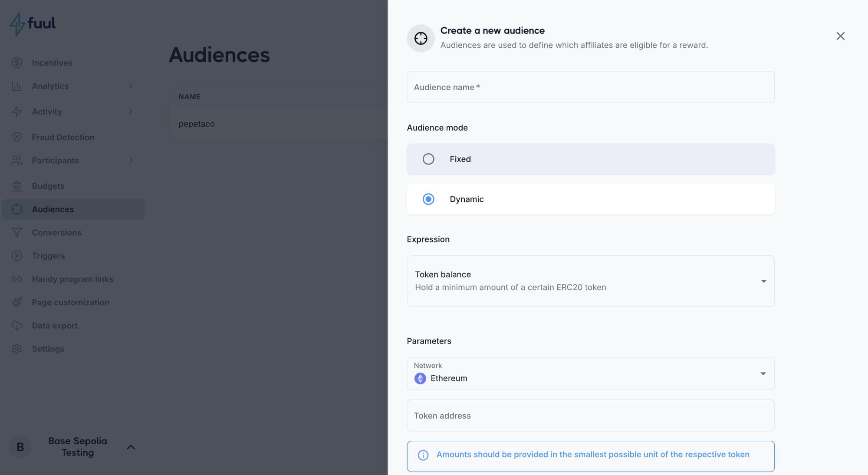Go to Activity in the sidebar
868x475 pixels.
pyautogui.click(x=47, y=111)
